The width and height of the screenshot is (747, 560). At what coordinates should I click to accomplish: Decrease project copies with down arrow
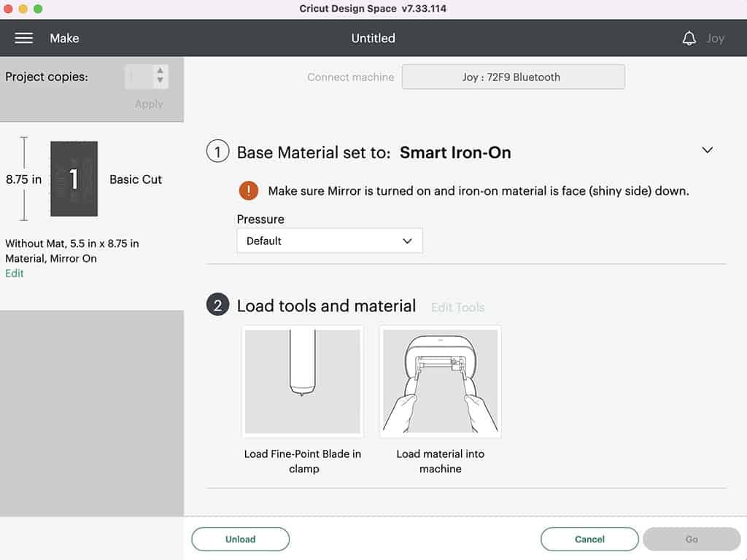(160, 80)
